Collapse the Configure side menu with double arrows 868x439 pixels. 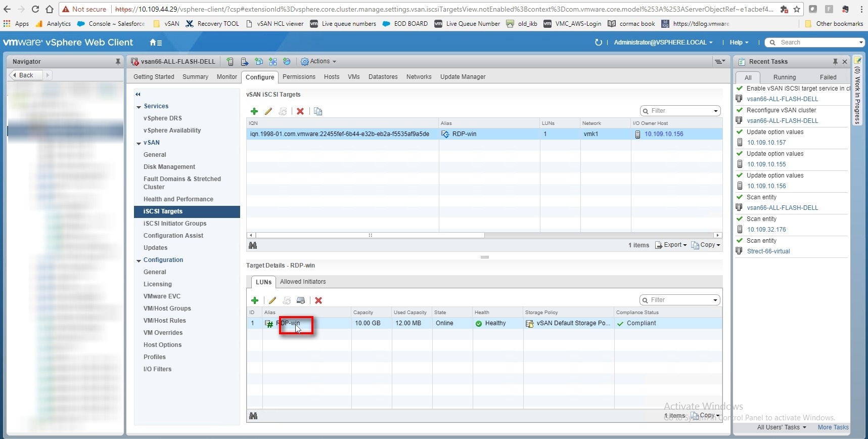[138, 95]
